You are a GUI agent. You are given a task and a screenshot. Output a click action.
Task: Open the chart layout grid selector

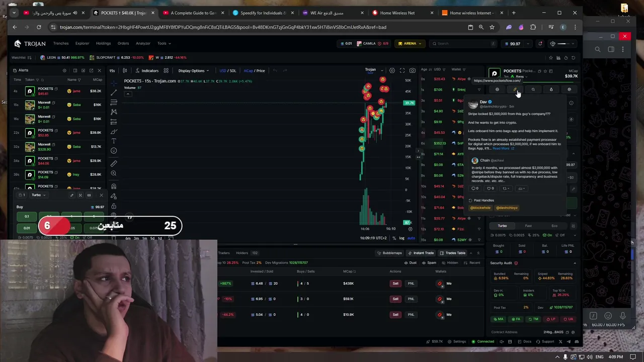point(166,70)
